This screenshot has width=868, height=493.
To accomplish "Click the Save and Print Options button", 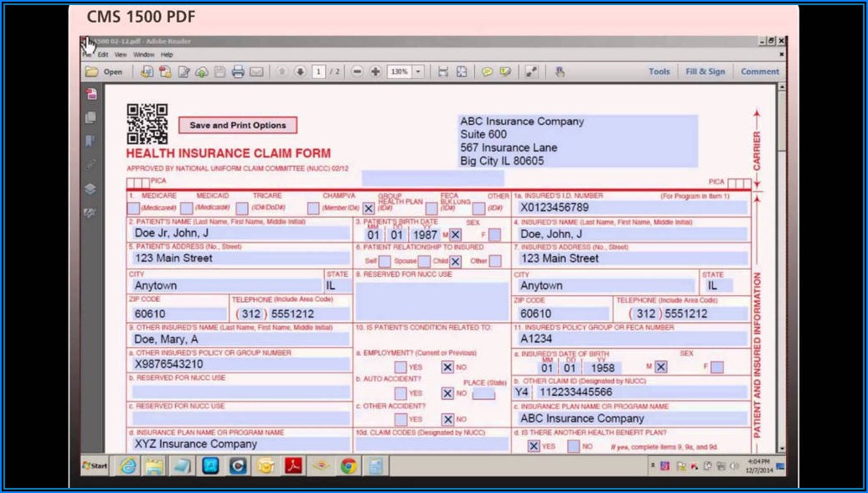I will pyautogui.click(x=237, y=126).
